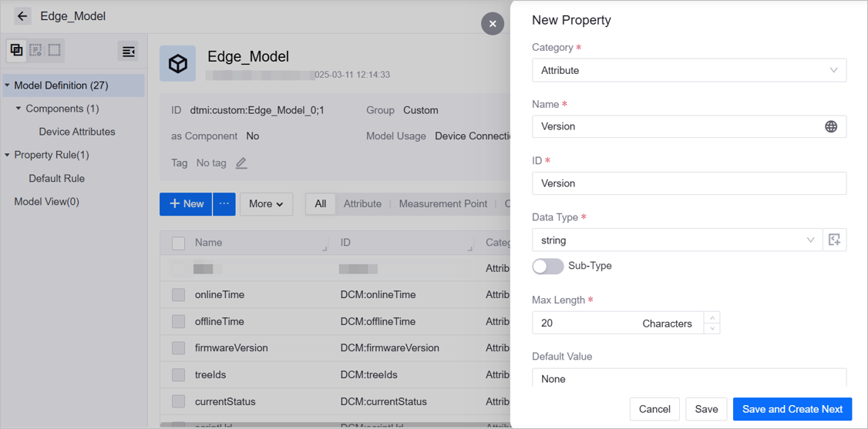Expand the More dropdown button
This screenshot has width=868, height=429.
tap(266, 204)
